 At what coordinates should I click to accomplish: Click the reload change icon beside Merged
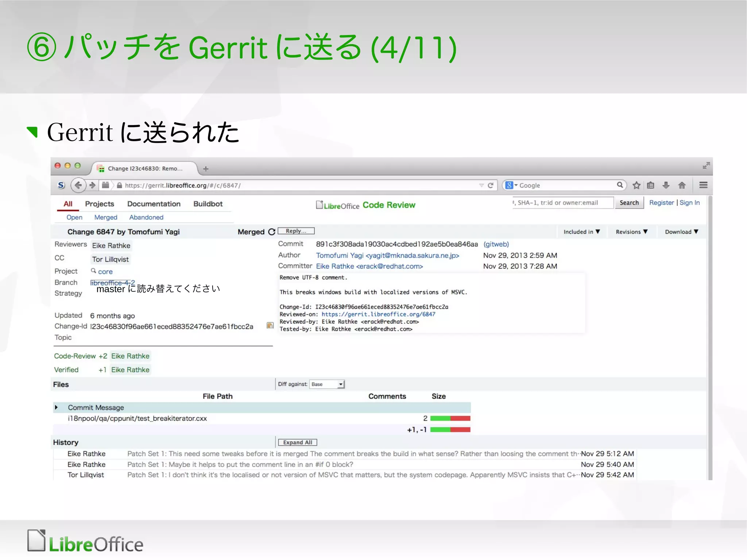[272, 232]
